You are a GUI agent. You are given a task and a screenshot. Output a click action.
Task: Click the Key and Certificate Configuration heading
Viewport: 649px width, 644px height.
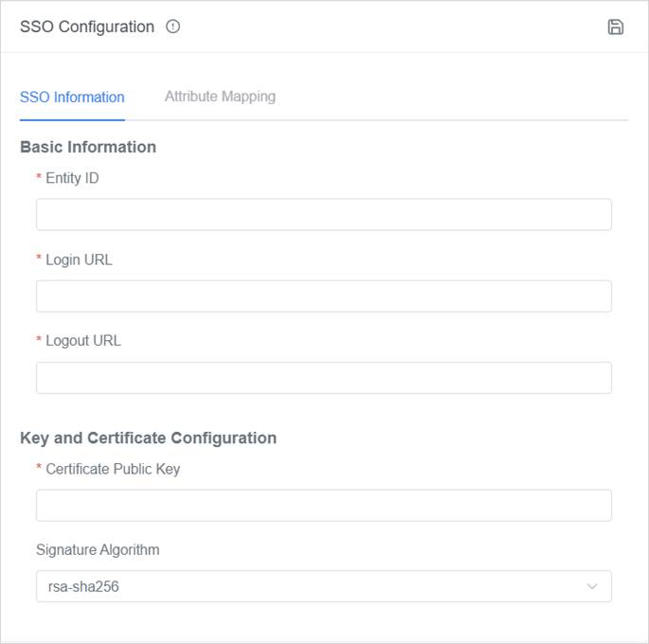148,438
